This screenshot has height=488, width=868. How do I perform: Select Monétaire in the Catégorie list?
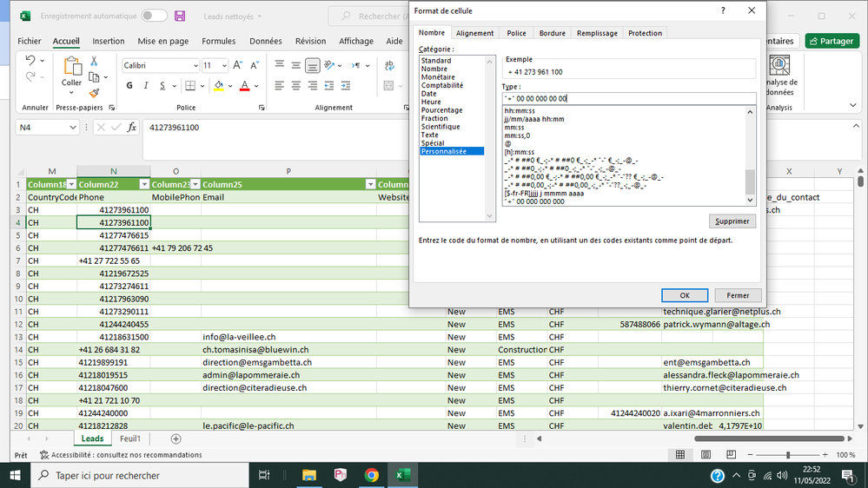pyautogui.click(x=438, y=77)
